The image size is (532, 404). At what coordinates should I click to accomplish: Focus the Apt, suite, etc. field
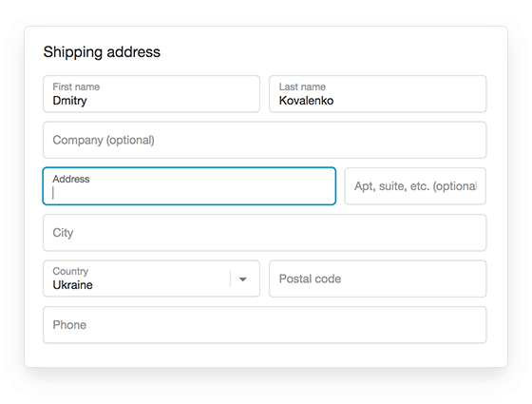click(x=415, y=186)
